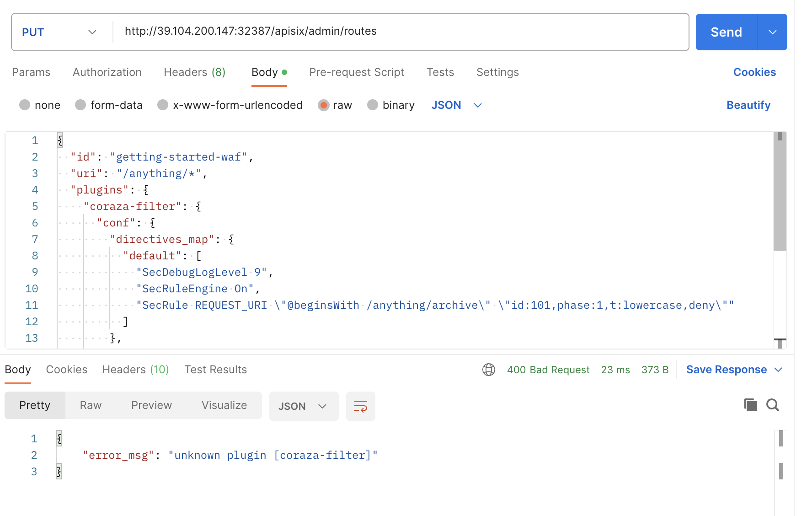Copy the response body using the copy icon
Image resolution: width=812 pixels, height=516 pixels.
(750, 405)
